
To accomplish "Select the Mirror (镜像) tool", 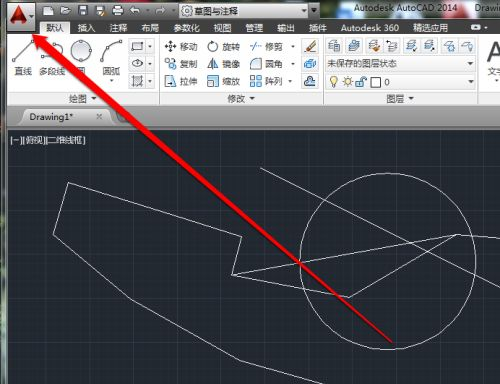I will [223, 64].
